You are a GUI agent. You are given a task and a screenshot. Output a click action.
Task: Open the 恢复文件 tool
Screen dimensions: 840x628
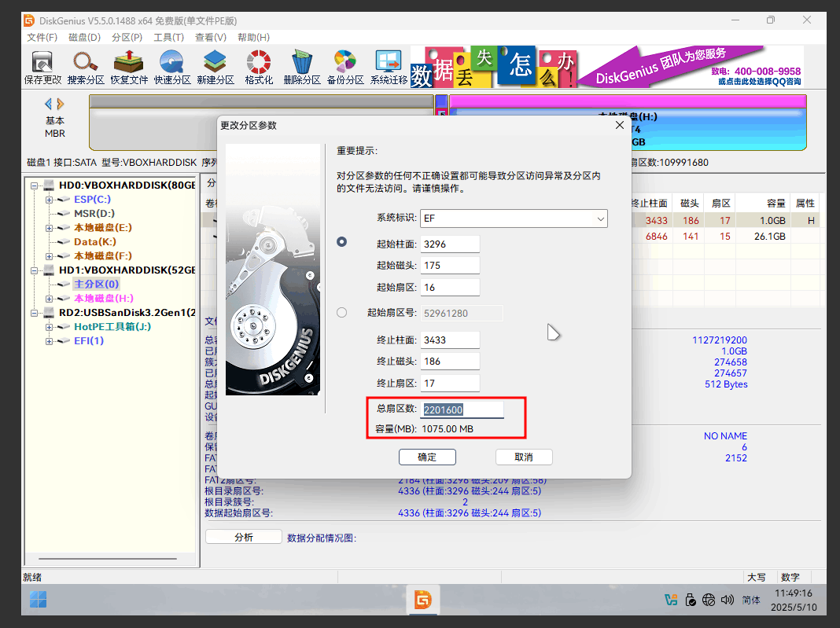click(128, 68)
